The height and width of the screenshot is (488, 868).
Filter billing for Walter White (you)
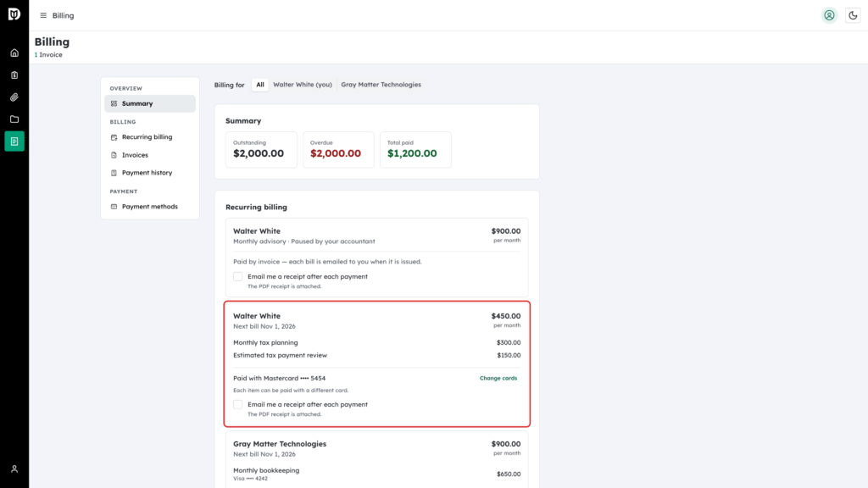(303, 85)
